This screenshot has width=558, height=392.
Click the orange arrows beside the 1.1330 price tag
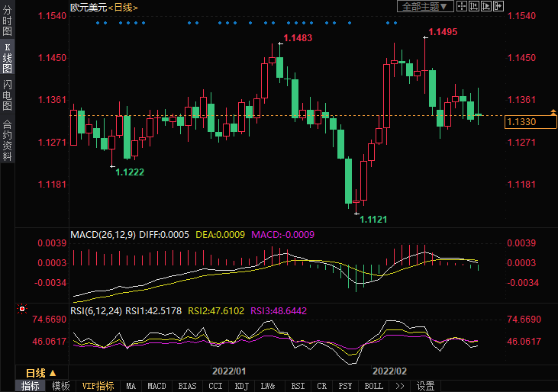553,114
